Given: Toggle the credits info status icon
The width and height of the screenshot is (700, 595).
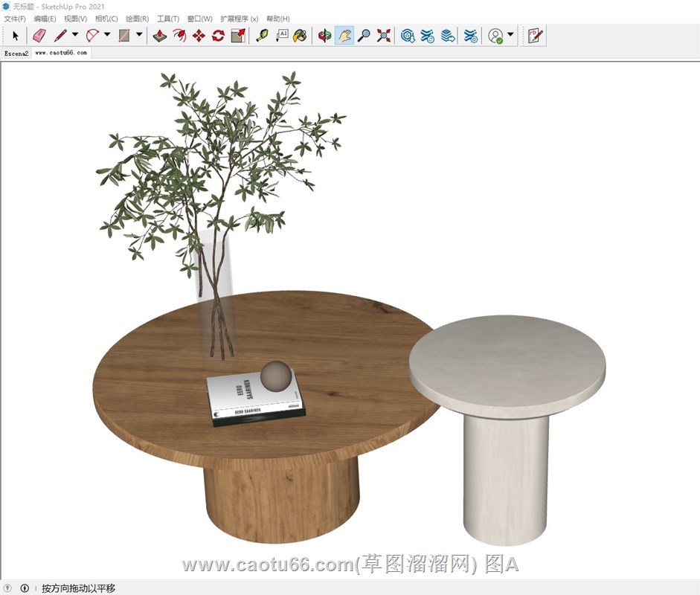Looking at the screenshot, I should pyautogui.click(x=25, y=588).
